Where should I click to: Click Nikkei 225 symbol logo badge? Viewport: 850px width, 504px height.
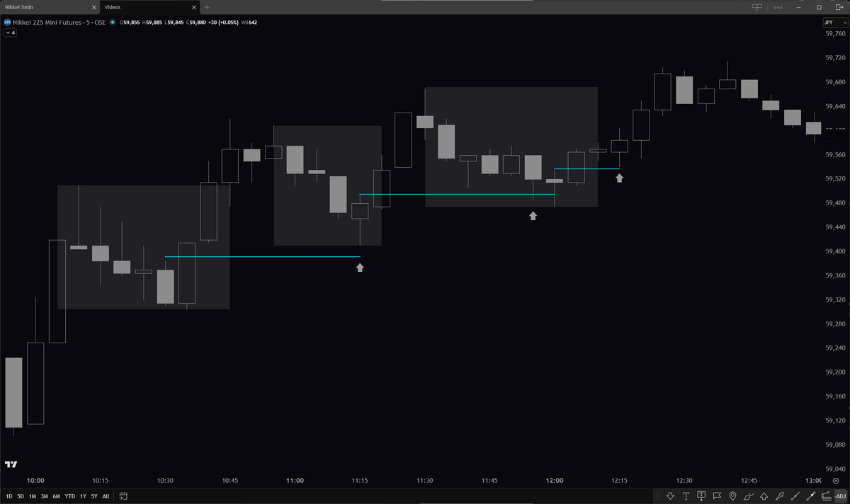coord(8,22)
